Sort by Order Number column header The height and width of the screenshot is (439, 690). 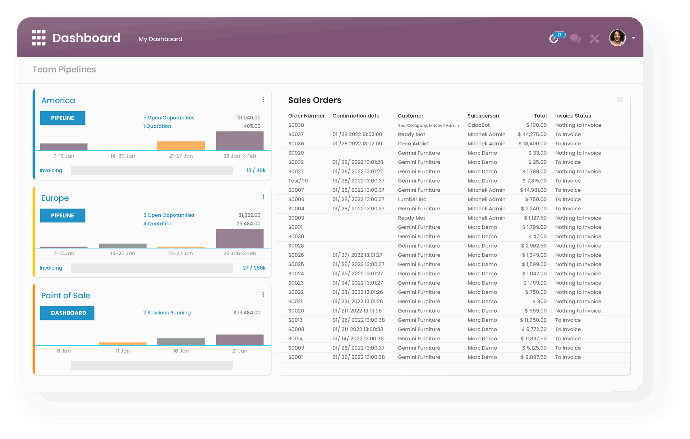306,116
